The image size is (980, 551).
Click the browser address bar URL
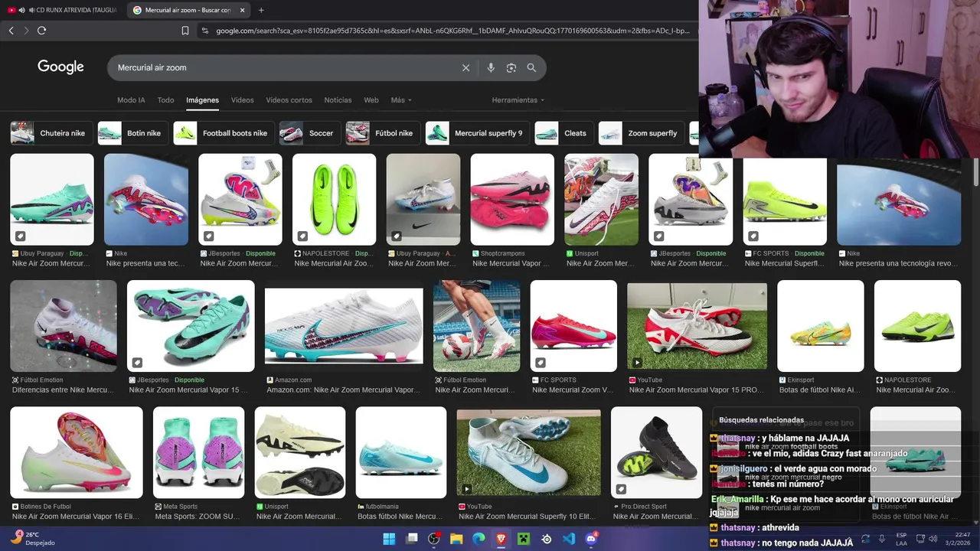[x=452, y=31]
